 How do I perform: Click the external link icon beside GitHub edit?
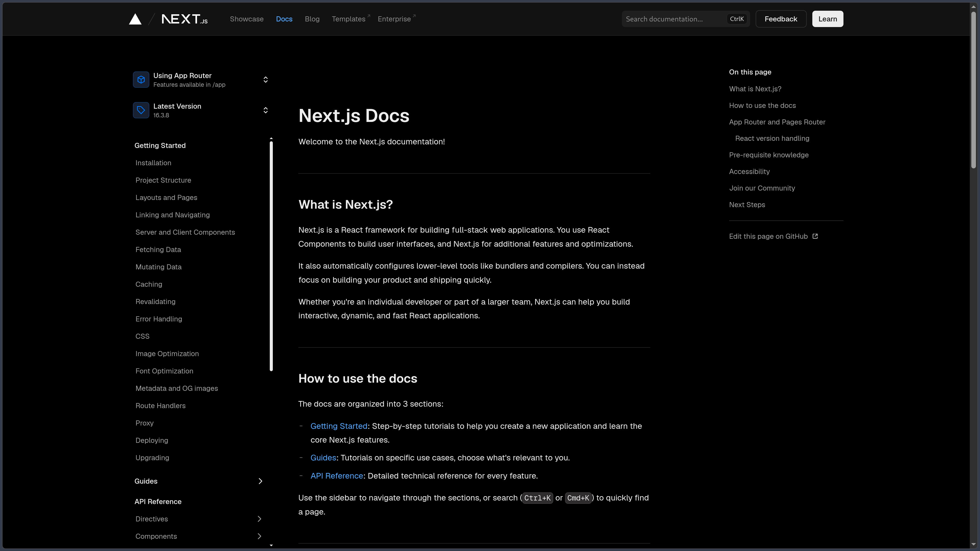815,236
